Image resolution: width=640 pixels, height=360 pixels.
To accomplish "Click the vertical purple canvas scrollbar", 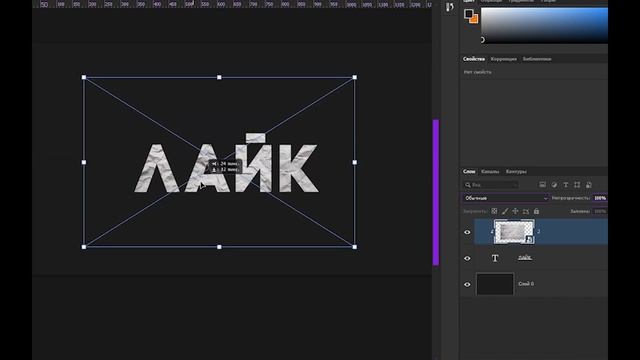I will (436, 192).
